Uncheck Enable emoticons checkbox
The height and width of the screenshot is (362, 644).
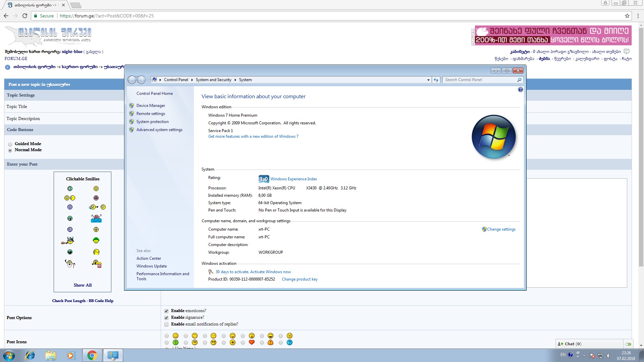[x=166, y=311]
